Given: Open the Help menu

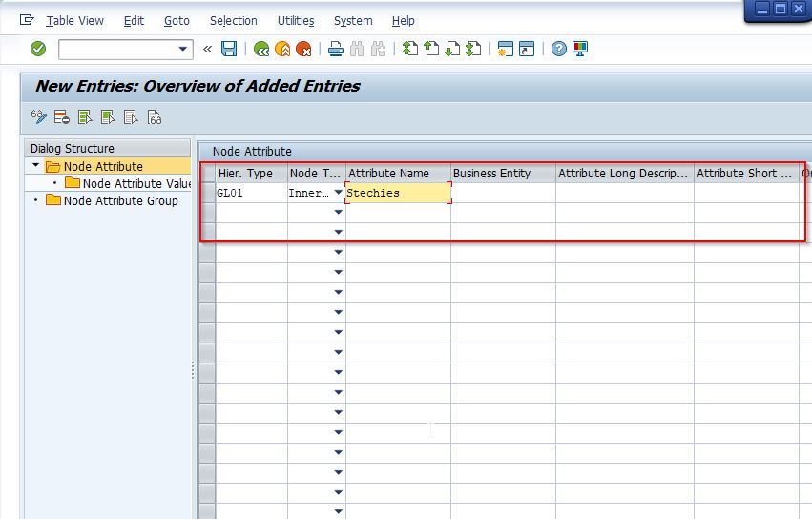Looking at the screenshot, I should click(403, 21).
